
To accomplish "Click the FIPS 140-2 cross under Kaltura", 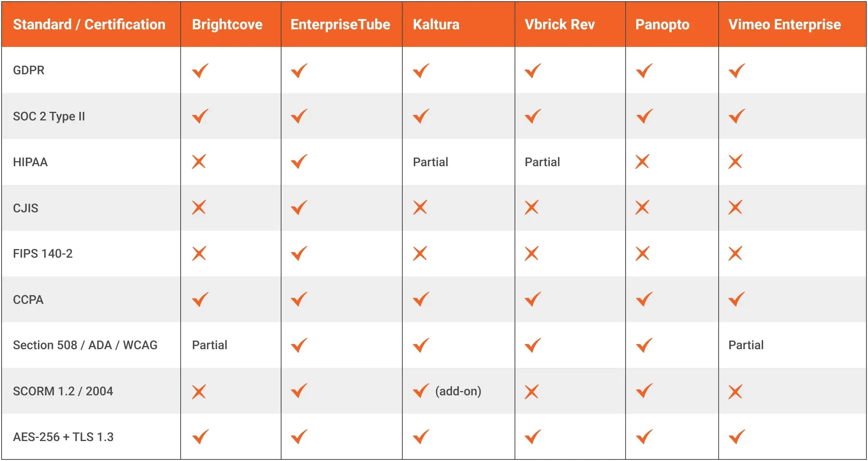I will pos(420,253).
